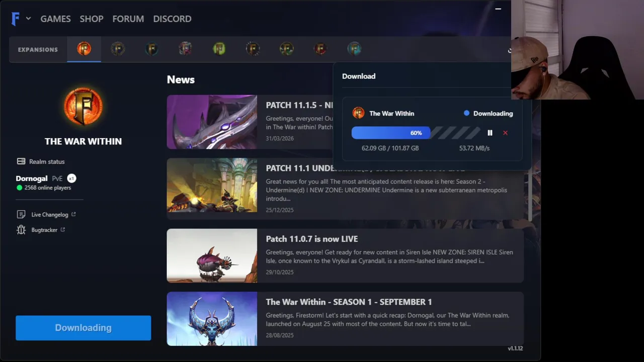This screenshot has width=644, height=362.
Task: Click the Downloading status label in panel
Action: pos(493,113)
